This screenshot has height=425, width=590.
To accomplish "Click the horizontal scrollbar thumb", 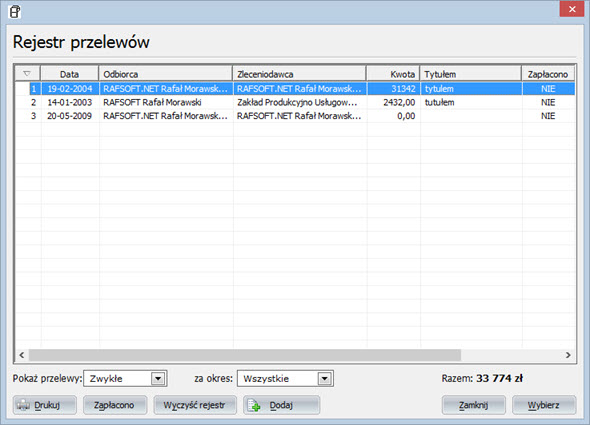I will [x=245, y=355].
